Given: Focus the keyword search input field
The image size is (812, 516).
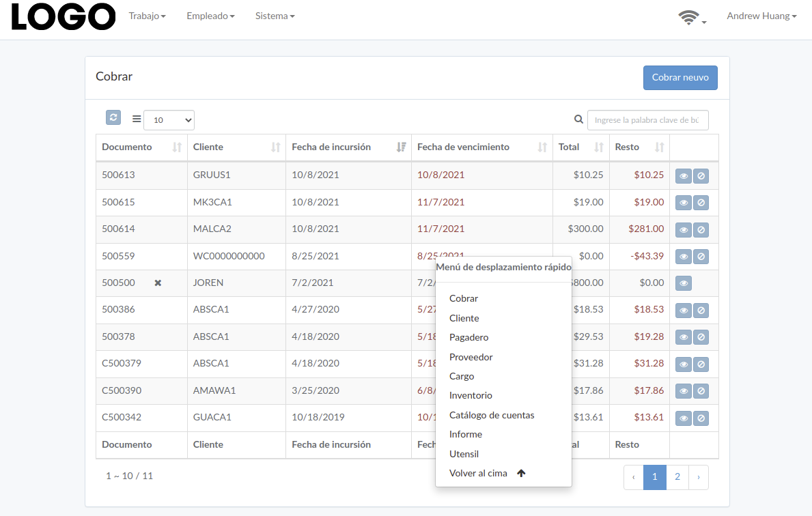Looking at the screenshot, I should [647, 120].
